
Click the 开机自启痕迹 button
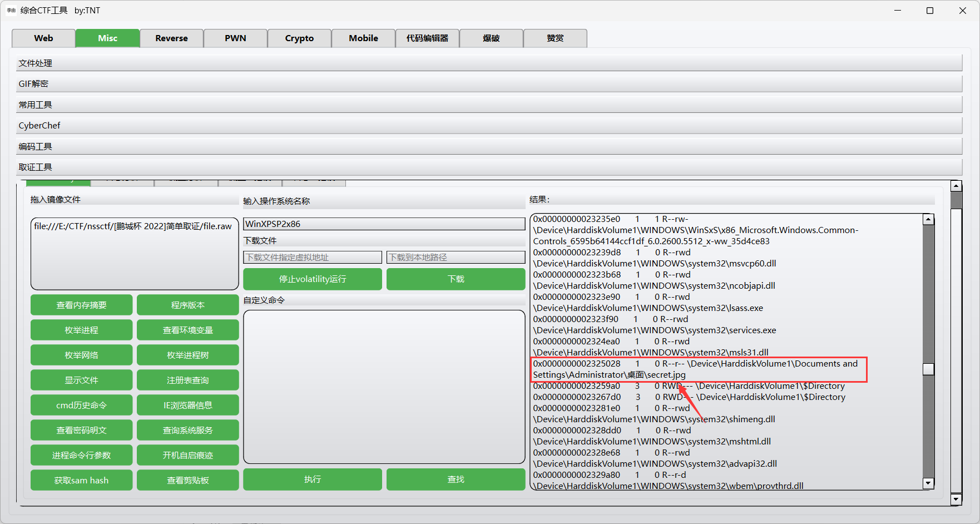188,455
